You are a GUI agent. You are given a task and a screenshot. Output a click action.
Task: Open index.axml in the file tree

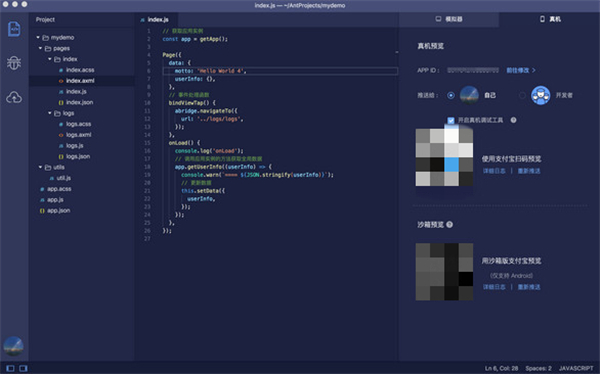pyautogui.click(x=80, y=81)
